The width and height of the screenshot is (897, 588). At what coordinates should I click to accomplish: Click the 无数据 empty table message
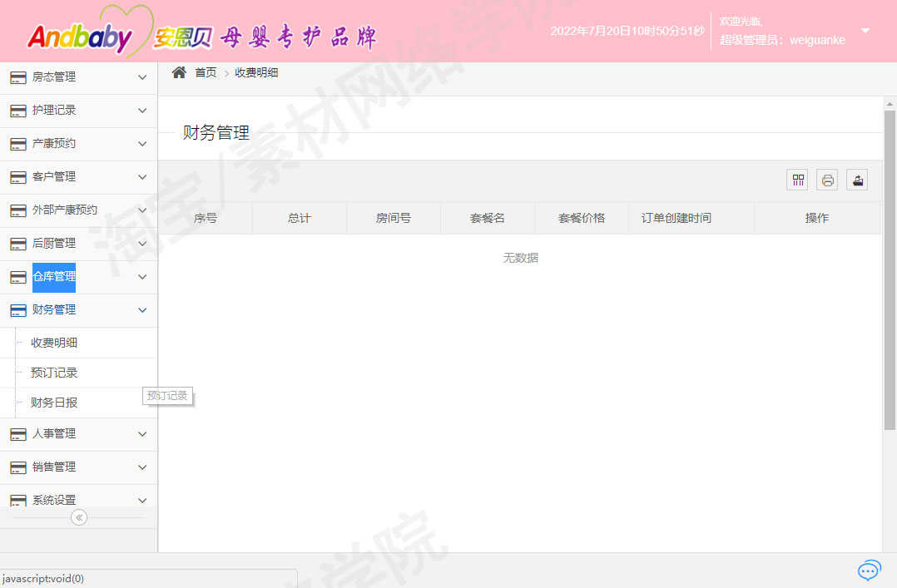(x=521, y=258)
